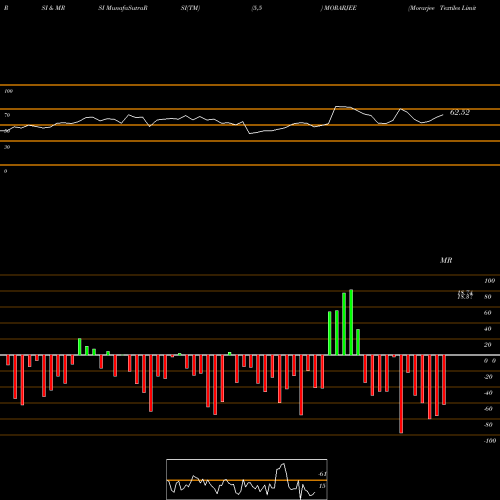This screenshot has width=500, height=500.
Task: Click the -100 label on MR axis
Action: (x=490, y=441)
